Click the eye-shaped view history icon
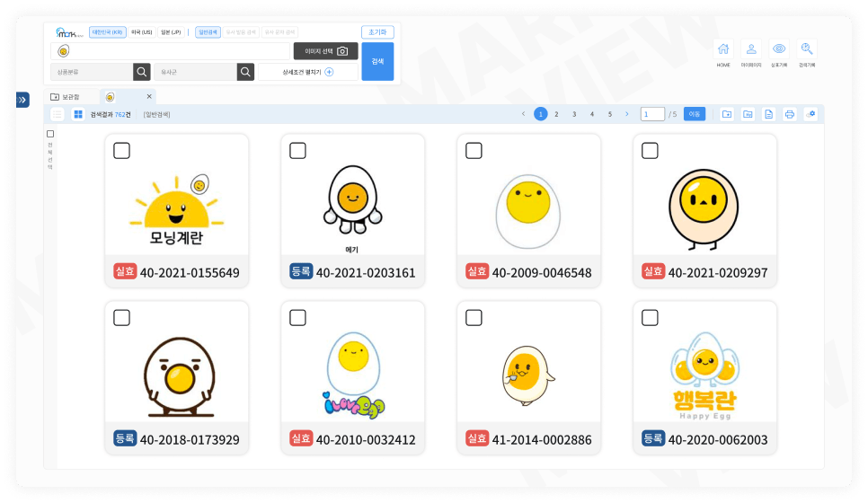Image resolution: width=868 pixels, height=503 pixels. pyautogui.click(x=779, y=50)
